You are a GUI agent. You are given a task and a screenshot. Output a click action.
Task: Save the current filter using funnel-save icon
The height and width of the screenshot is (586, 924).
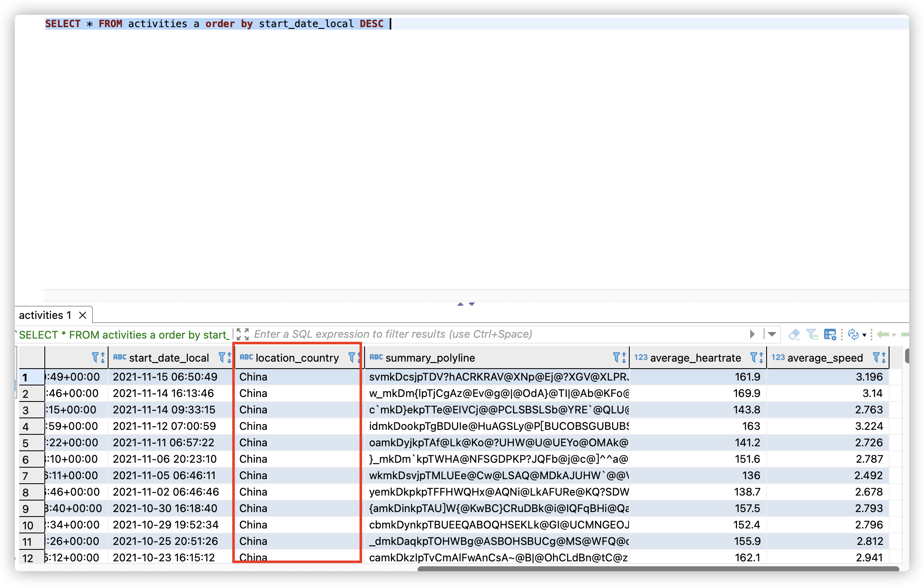(x=813, y=335)
